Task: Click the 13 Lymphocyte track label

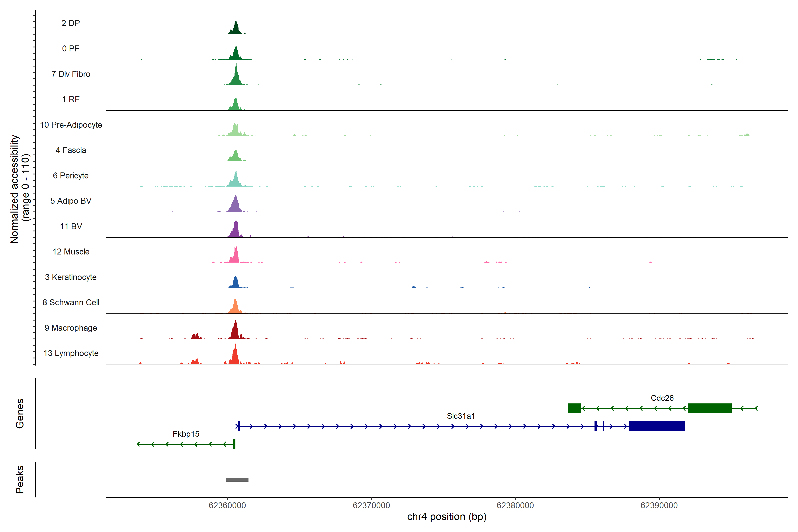Action: tap(71, 353)
